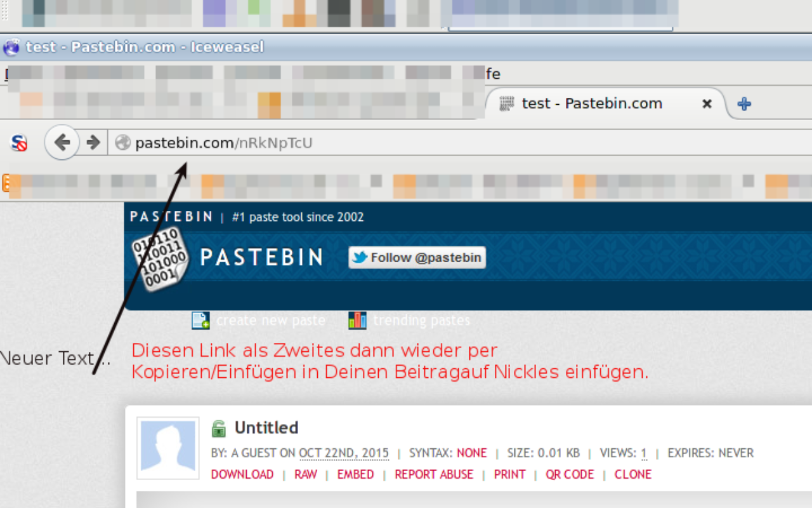Click the browser forward arrow button

[x=93, y=142]
